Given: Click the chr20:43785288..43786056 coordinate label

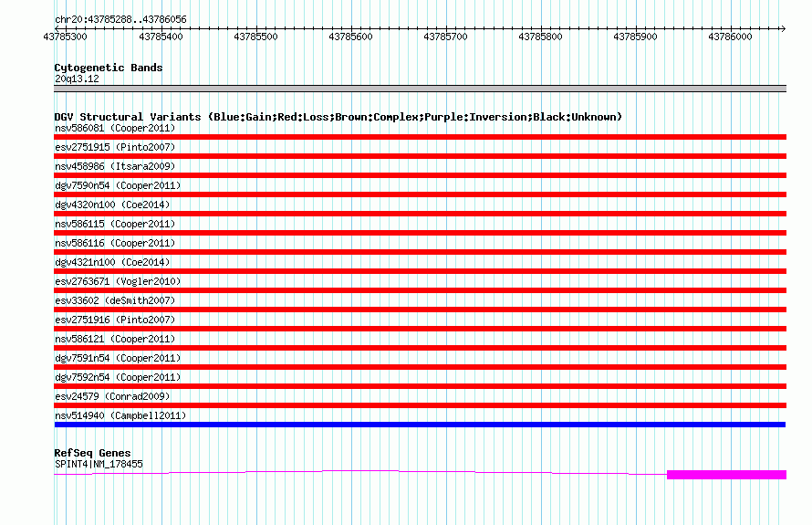Looking at the screenshot, I should point(120,20).
